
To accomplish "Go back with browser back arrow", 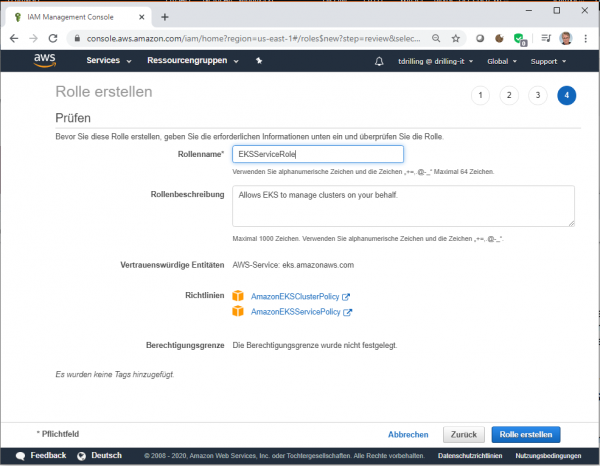I will pyautogui.click(x=14, y=38).
